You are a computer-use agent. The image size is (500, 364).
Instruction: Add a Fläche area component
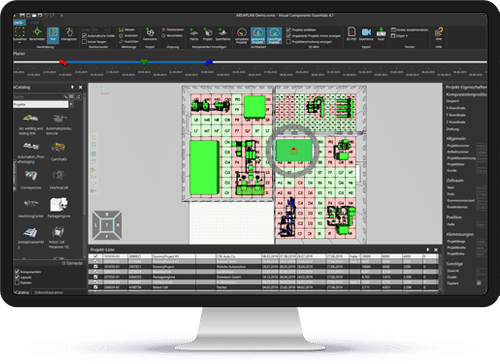pyautogui.click(x=194, y=34)
